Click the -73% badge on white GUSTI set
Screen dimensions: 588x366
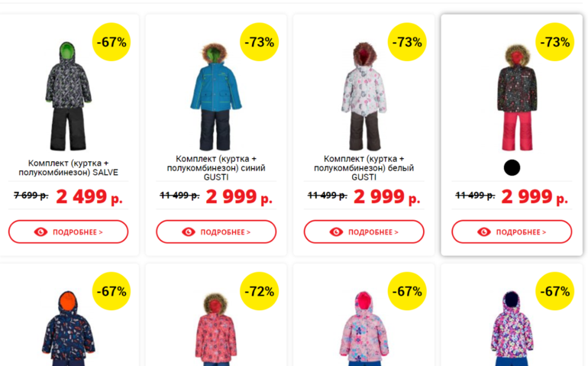(407, 42)
